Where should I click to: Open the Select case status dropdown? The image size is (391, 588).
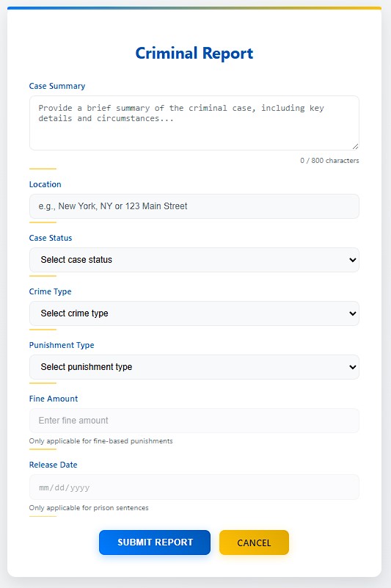194,260
